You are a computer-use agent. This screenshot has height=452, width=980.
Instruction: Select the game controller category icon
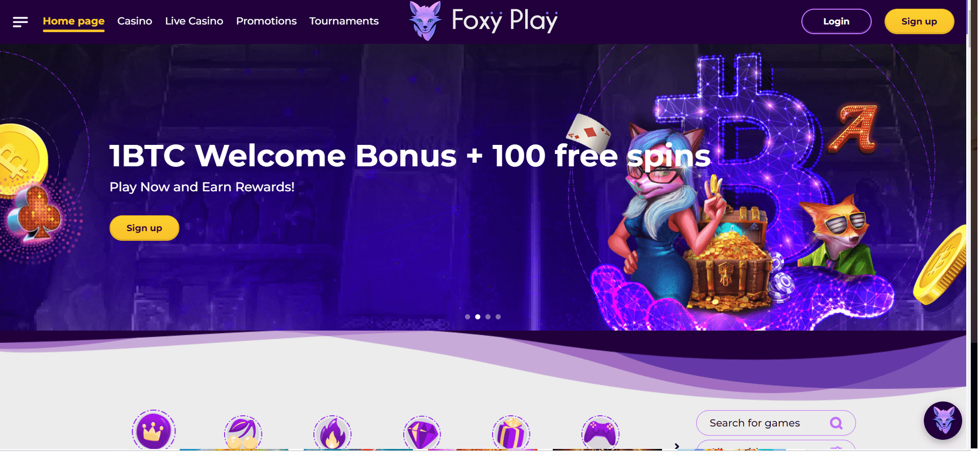600,433
